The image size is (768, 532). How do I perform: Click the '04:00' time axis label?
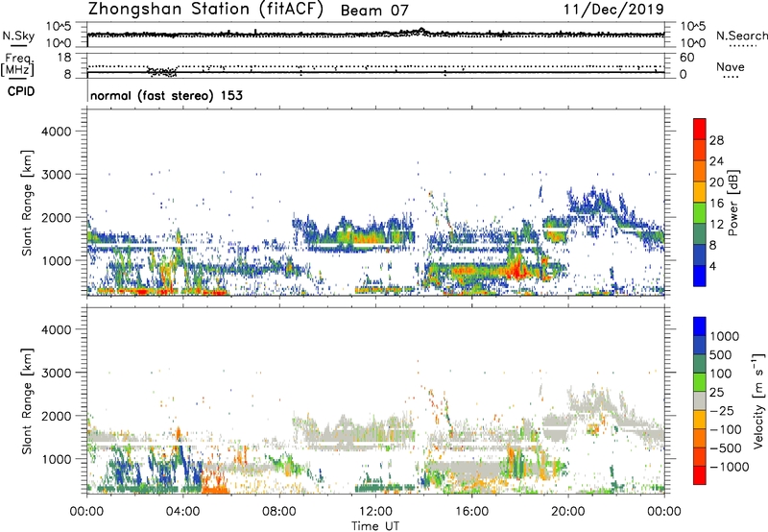point(183,512)
